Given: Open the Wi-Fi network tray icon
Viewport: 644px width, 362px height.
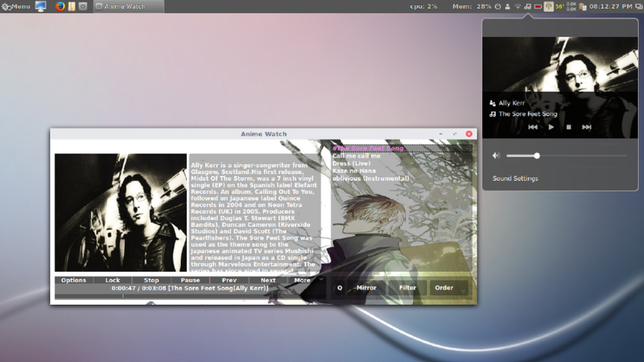Looking at the screenshot, I should [518, 6].
